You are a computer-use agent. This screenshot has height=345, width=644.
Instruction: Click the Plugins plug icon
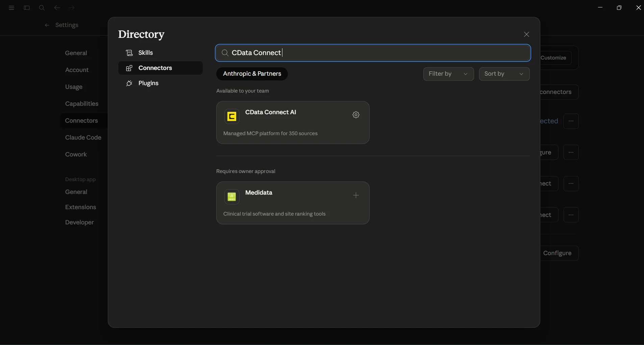(x=129, y=83)
